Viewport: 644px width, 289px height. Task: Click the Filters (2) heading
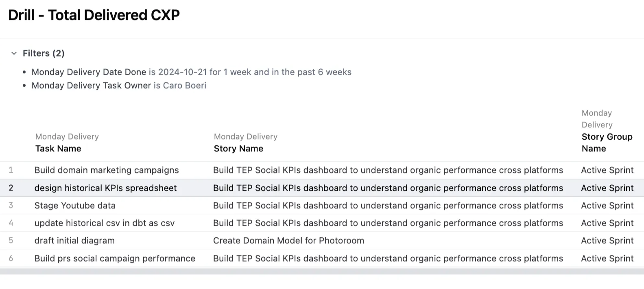[44, 53]
